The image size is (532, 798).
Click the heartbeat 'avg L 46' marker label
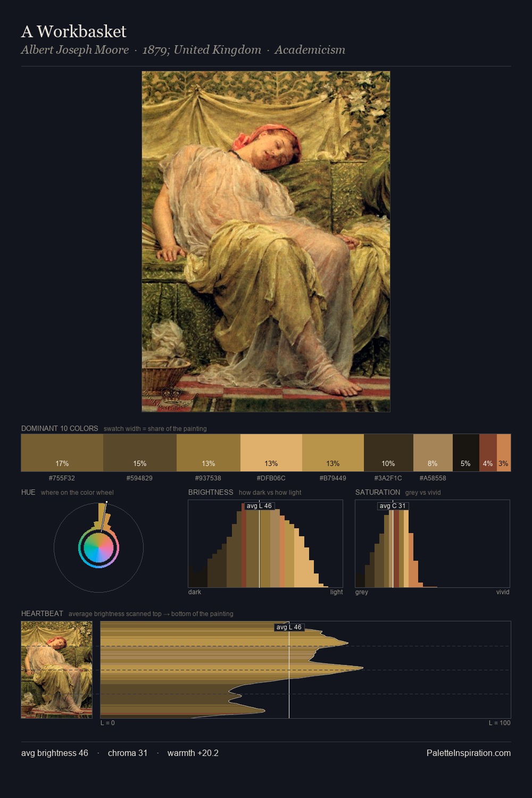289,627
